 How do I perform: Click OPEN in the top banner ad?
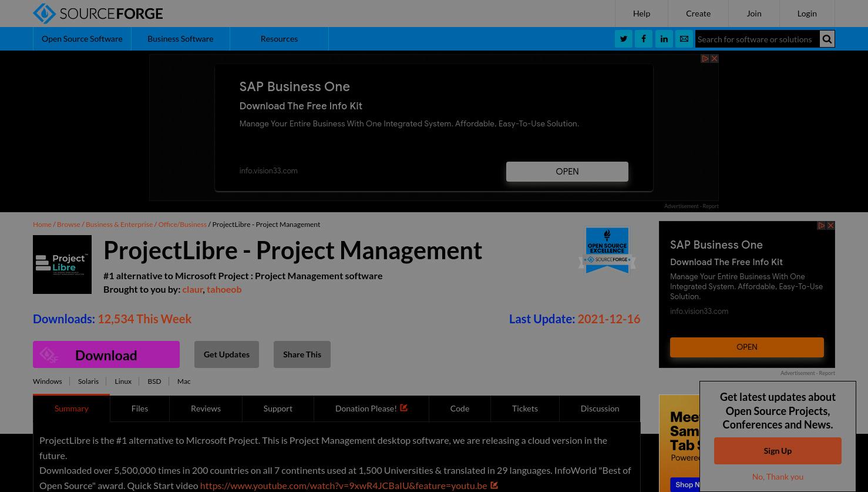click(x=567, y=172)
